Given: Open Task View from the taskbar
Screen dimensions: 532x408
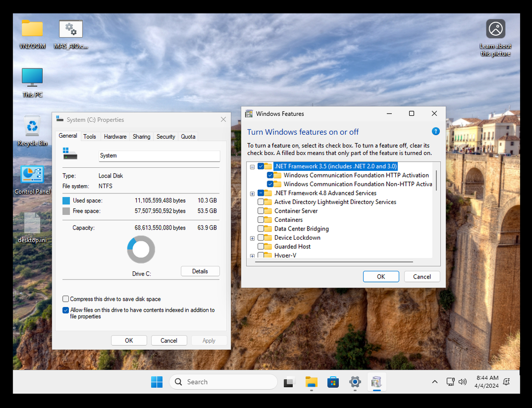Looking at the screenshot, I should click(x=289, y=382).
